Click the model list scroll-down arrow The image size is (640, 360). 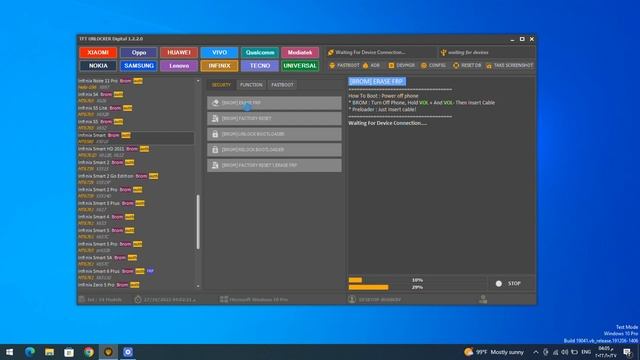pos(198,286)
